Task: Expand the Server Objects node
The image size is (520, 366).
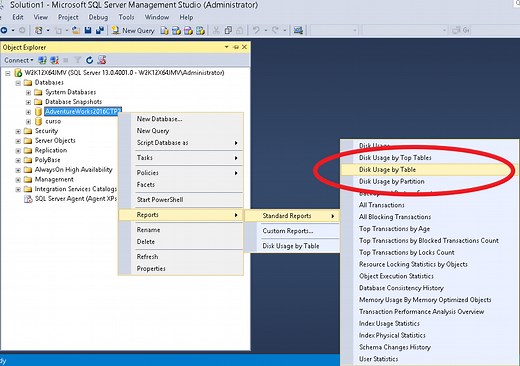Action: 18,141
